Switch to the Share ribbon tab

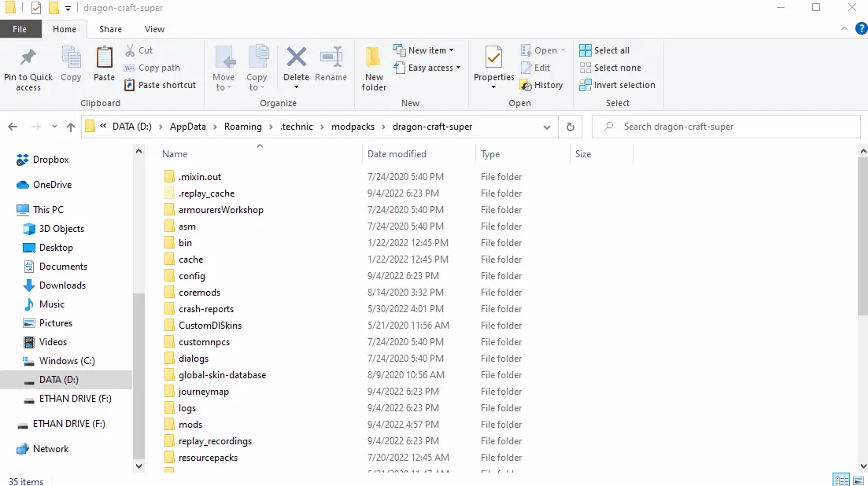pyautogui.click(x=111, y=29)
